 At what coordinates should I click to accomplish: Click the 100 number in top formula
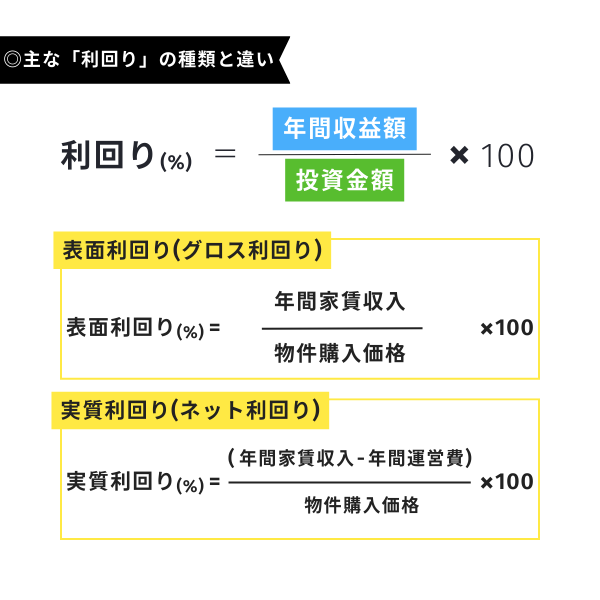507,156
